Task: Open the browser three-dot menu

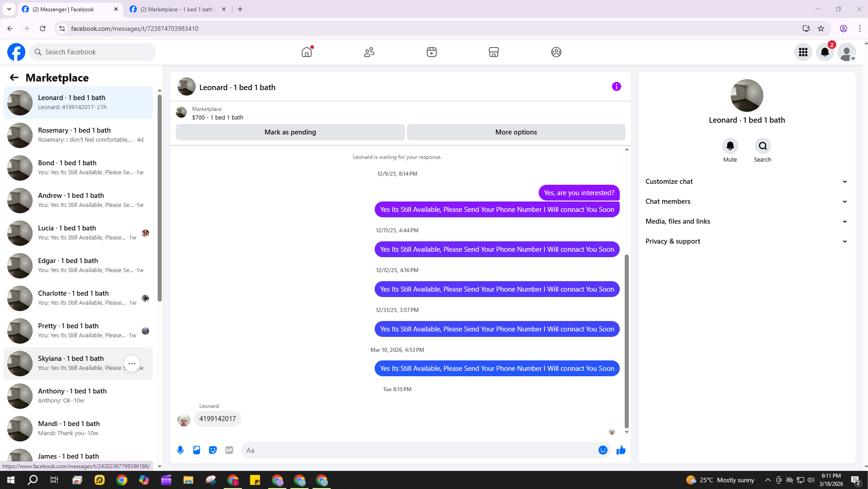Action: coord(859,29)
